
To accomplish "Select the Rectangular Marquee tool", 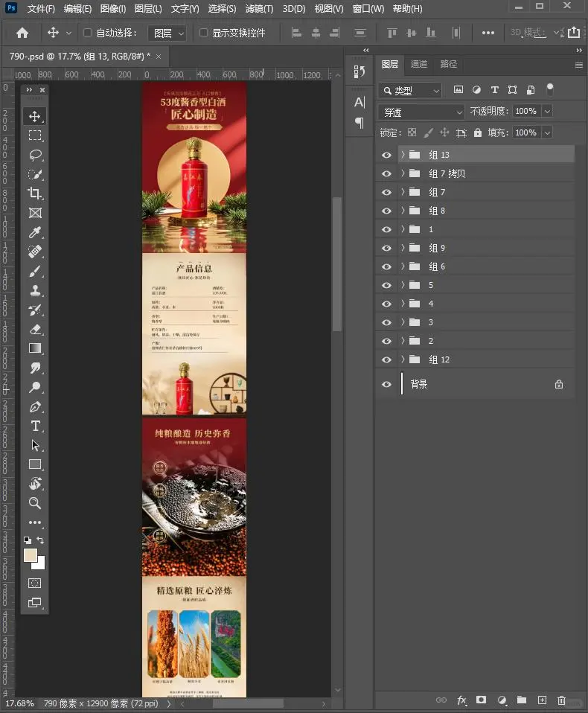I will 35,135.
